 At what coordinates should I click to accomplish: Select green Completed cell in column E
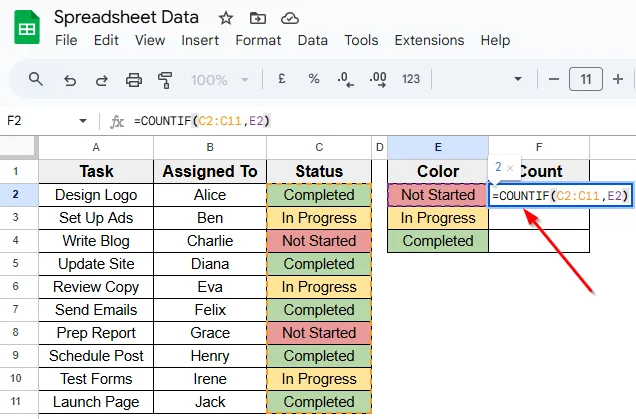pyautogui.click(x=438, y=241)
